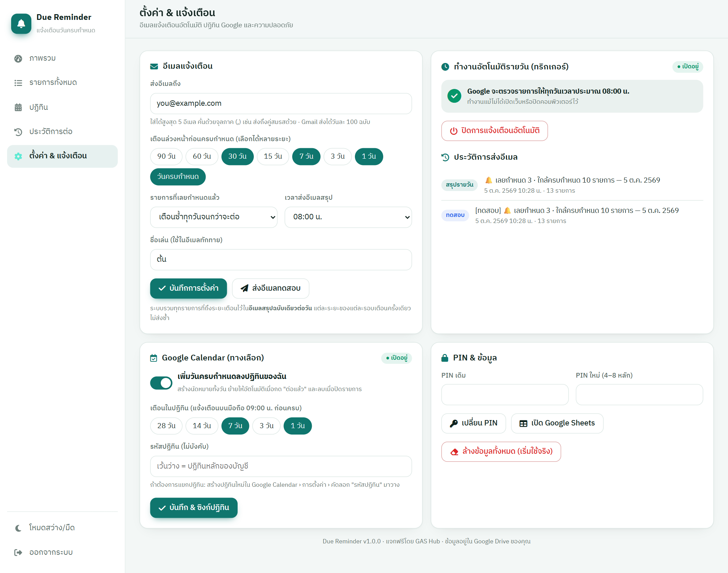Deselect the วันครบกำหนด reminder chip
This screenshot has width=728, height=573.
pos(178,177)
